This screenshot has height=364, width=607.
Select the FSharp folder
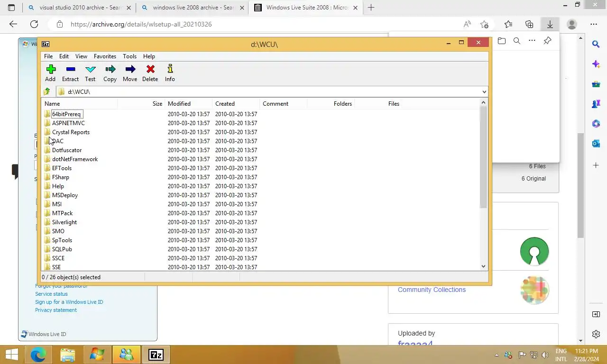click(x=61, y=177)
